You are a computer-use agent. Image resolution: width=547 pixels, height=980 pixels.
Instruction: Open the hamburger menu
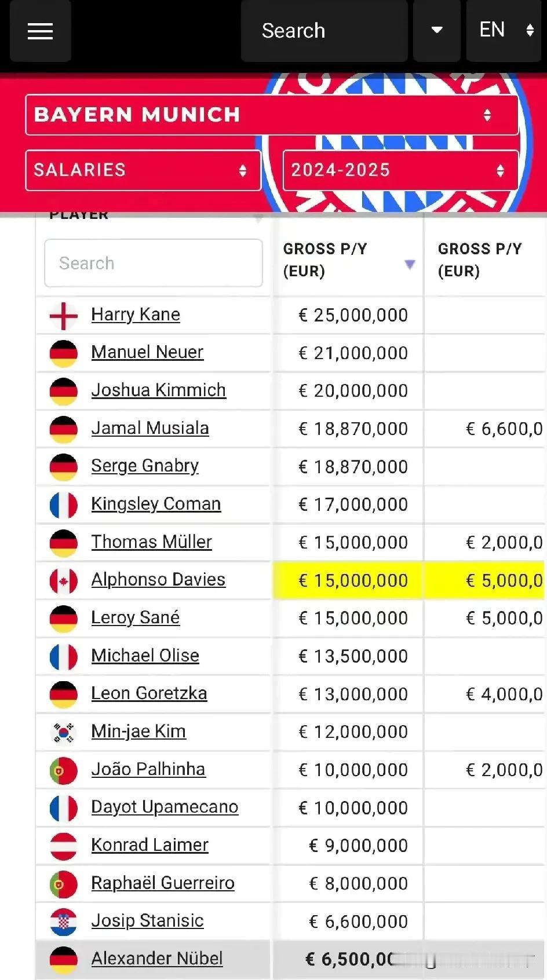pos(40,31)
